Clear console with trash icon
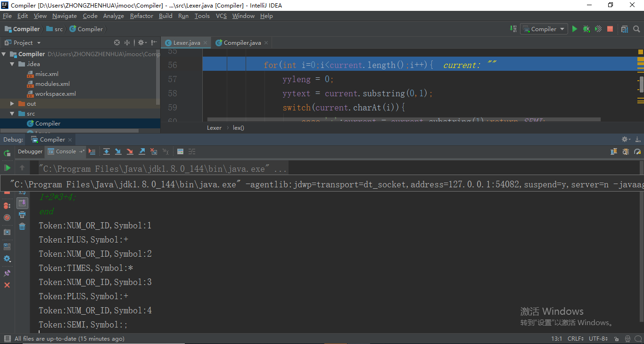 tap(22, 227)
